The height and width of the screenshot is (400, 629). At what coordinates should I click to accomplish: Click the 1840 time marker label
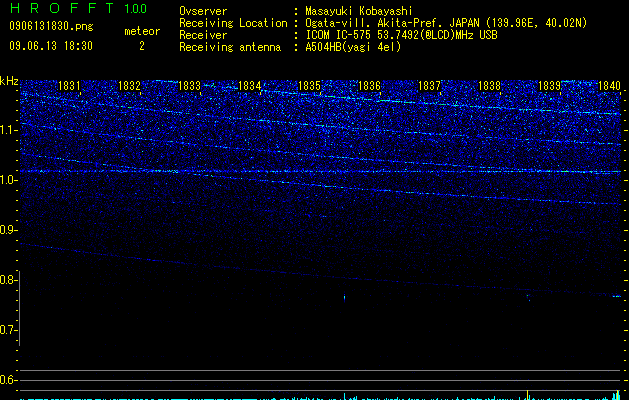point(609,85)
